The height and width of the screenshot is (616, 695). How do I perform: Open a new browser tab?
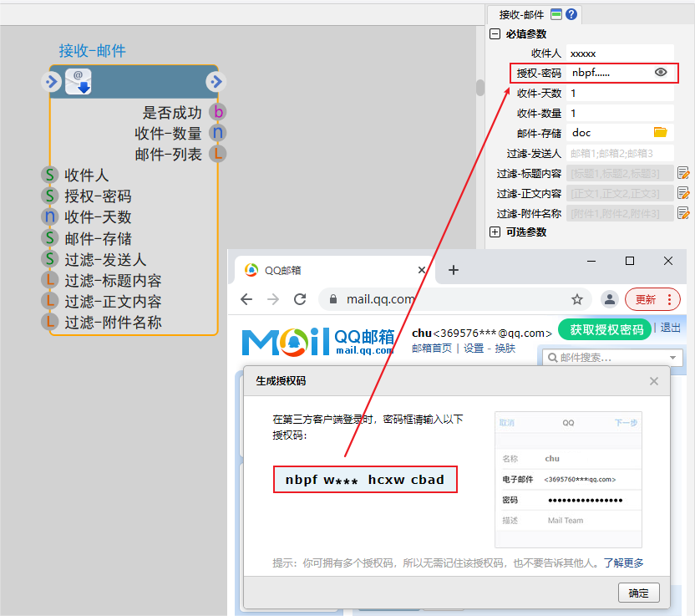tap(454, 270)
